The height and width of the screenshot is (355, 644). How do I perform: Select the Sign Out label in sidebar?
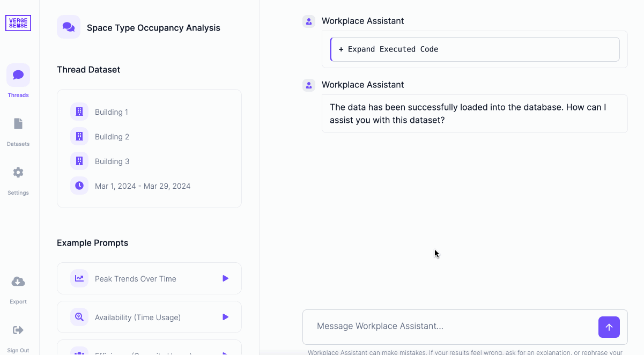(18, 351)
